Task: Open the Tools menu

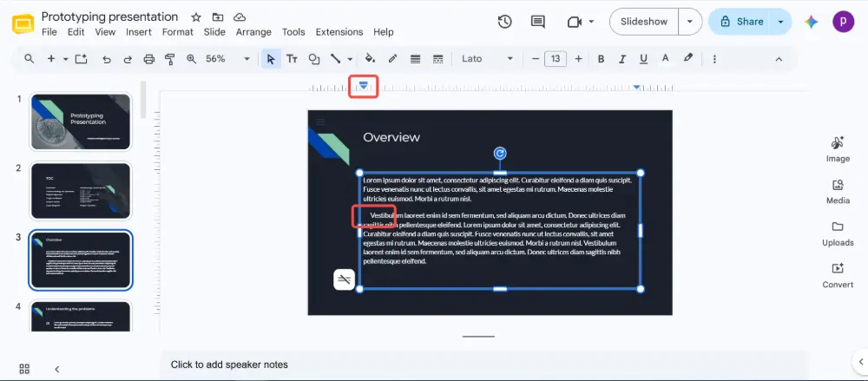Action: click(x=293, y=32)
